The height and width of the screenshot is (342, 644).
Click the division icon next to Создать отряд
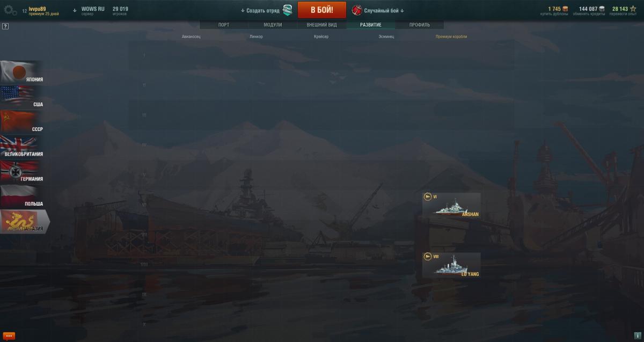tap(288, 10)
